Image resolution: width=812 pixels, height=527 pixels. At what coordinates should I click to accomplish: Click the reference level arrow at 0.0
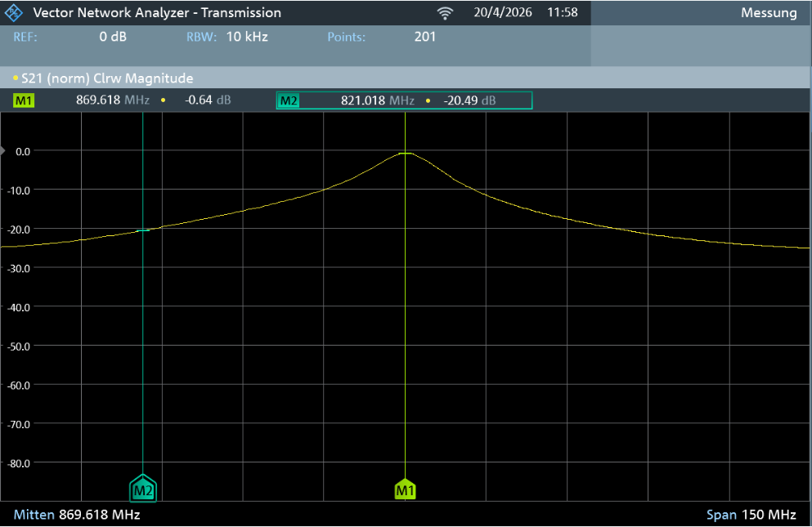[x=2, y=151]
